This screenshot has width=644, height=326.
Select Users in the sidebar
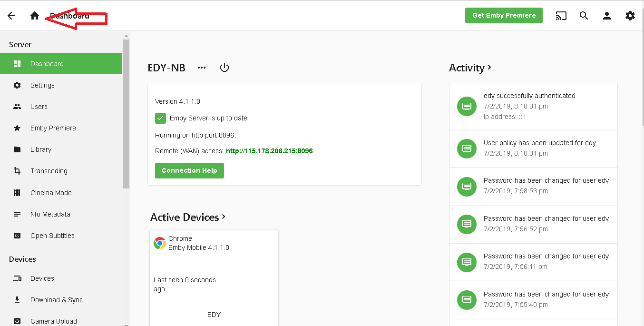click(x=61, y=107)
